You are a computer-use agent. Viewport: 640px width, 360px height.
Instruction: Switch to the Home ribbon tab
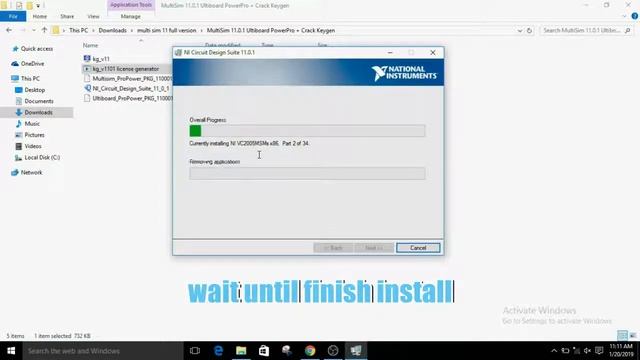coord(40,16)
